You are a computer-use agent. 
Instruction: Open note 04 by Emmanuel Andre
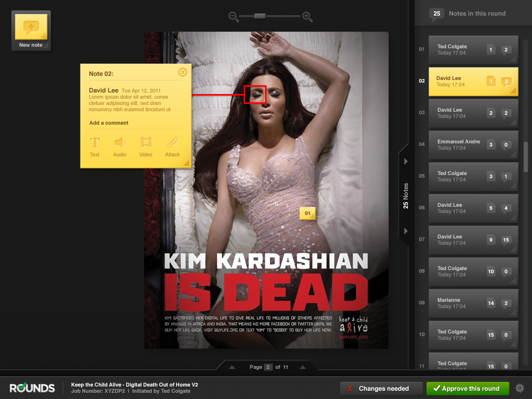(x=473, y=145)
